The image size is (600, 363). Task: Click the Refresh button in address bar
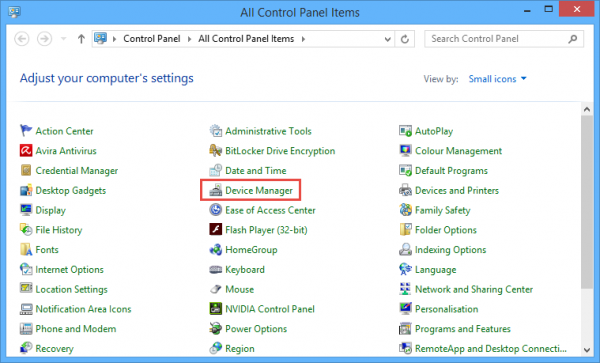[x=404, y=39]
